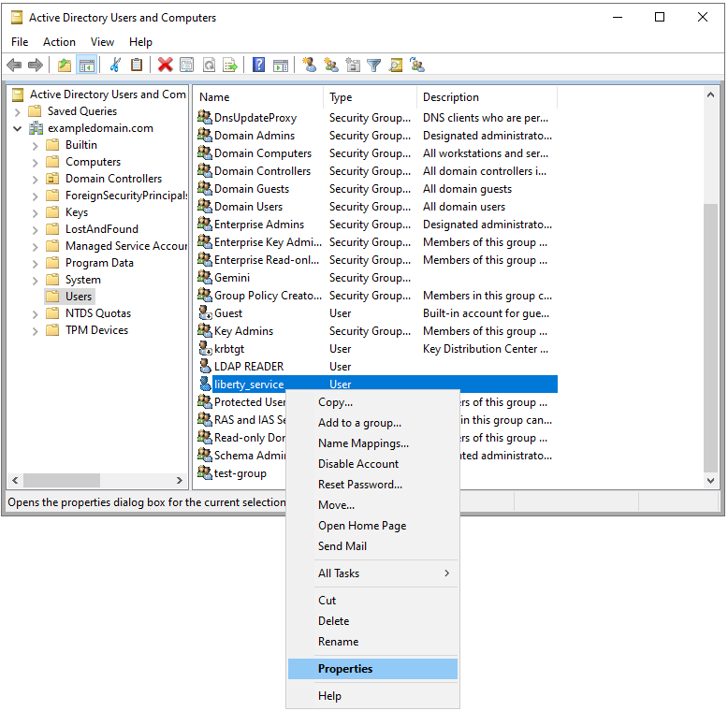Click the Help question mark toolbar icon
The image size is (728, 711).
pos(259,65)
